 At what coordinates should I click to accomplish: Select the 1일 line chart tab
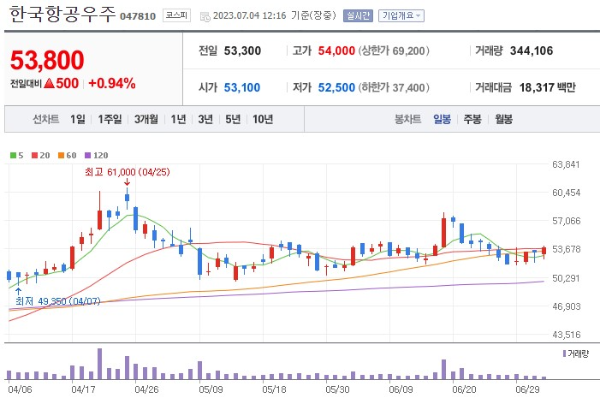[78, 119]
